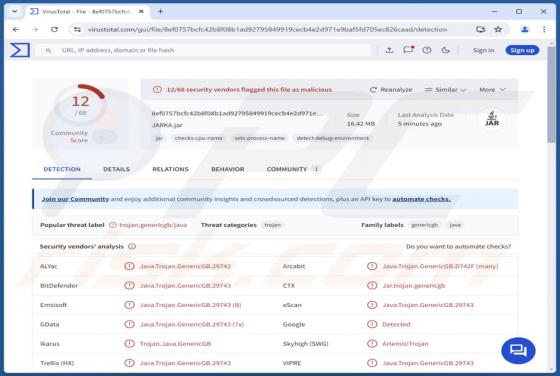Click the upload file icon

(389, 50)
